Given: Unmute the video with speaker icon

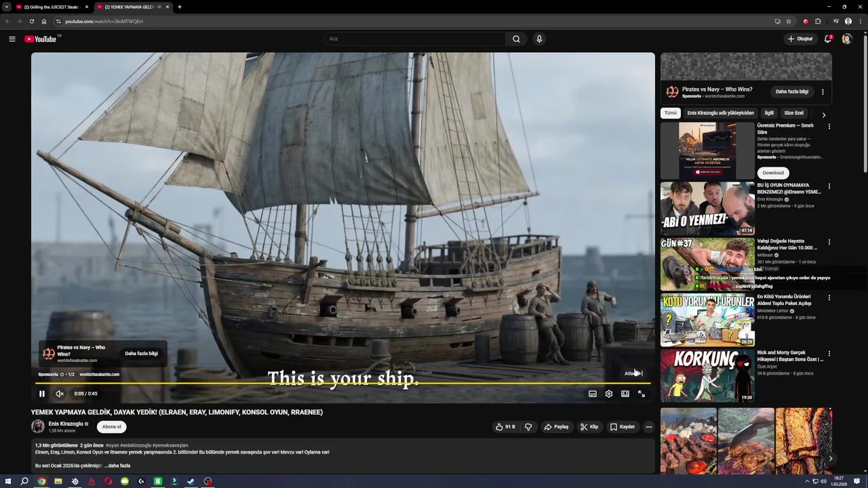Looking at the screenshot, I should click(x=60, y=394).
